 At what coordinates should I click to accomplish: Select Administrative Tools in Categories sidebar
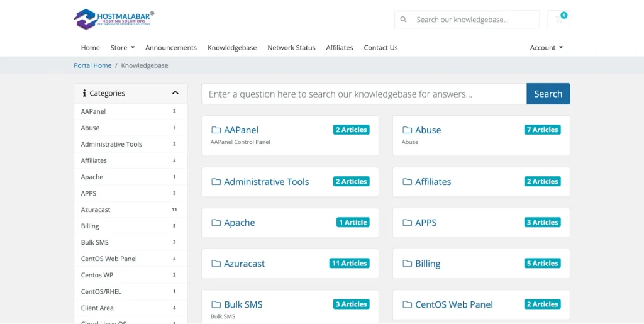coord(131,144)
